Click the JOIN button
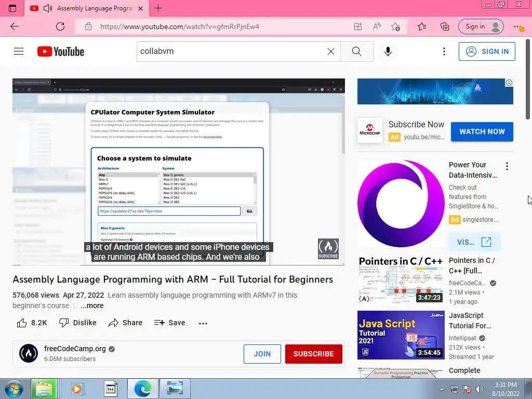532x399 pixels. (x=262, y=354)
